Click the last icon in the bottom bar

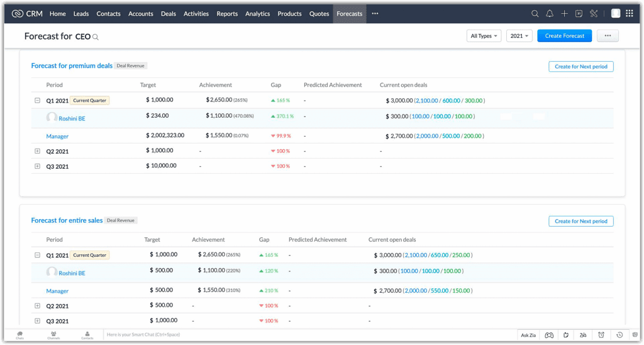pos(635,335)
